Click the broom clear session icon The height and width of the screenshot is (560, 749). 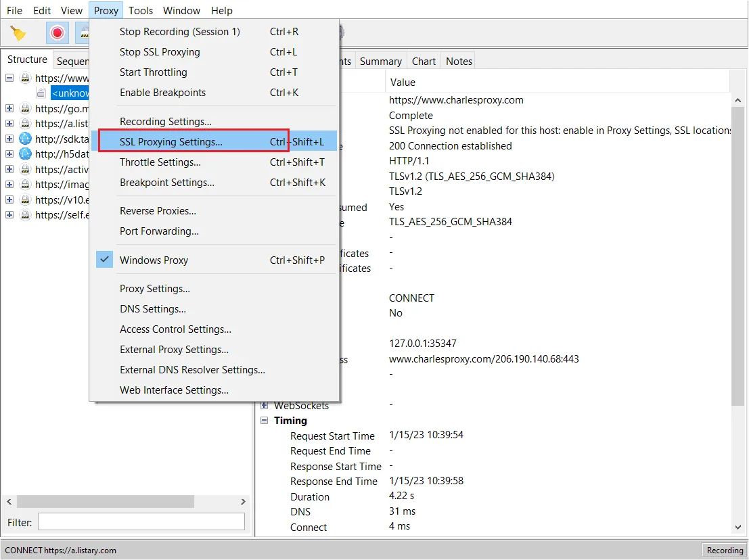[18, 33]
